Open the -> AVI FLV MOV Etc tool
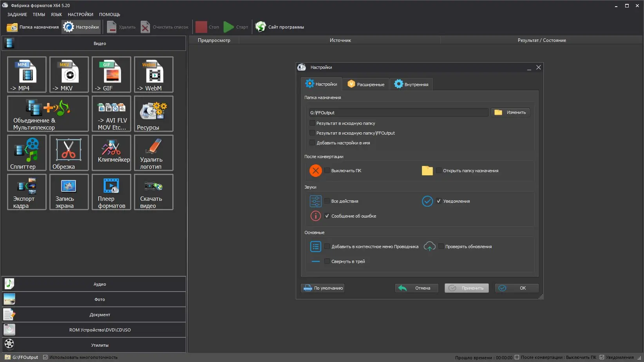Viewport: 644px width, 362px height. coord(111,113)
